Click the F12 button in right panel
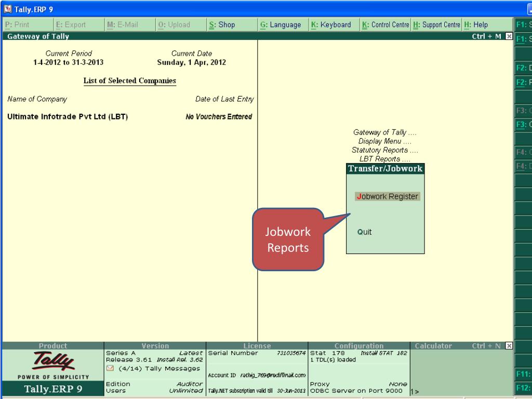 coord(523,388)
